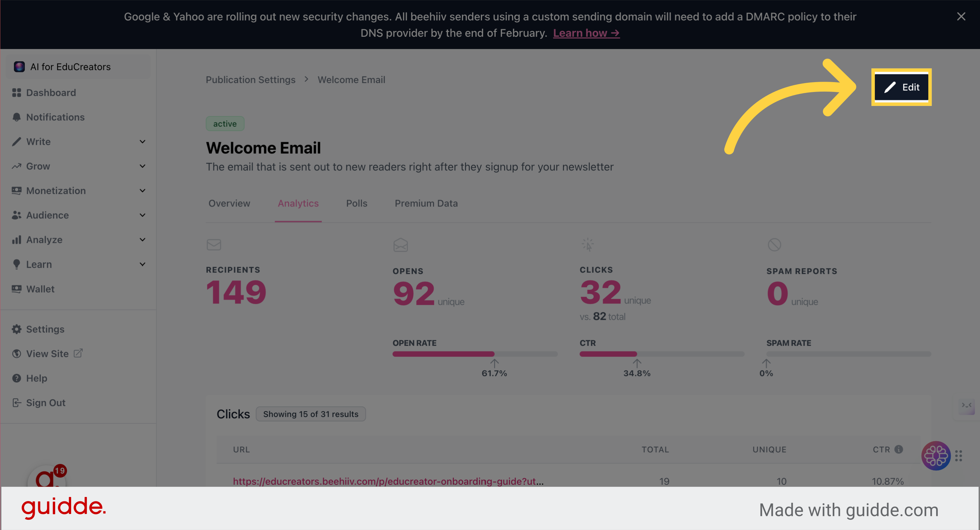Click the CTR info icon in table header
This screenshot has height=530, width=980.
point(899,449)
